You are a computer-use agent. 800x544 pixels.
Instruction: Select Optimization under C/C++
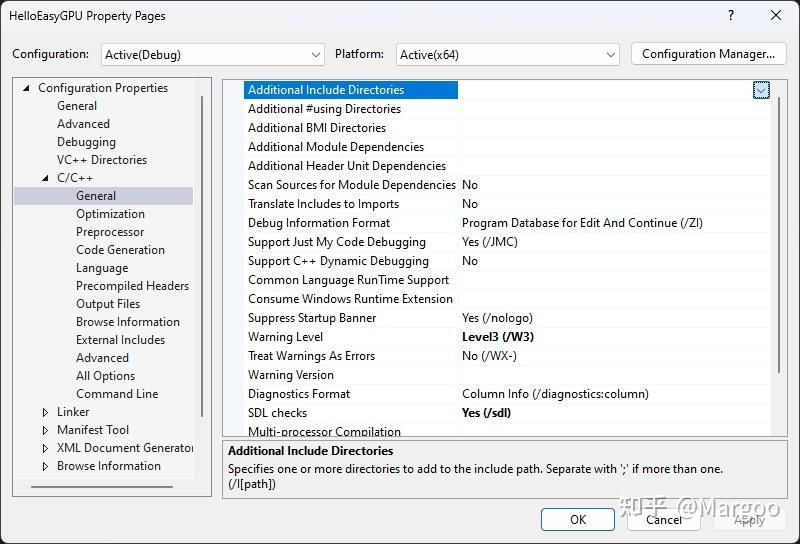[x=110, y=214]
